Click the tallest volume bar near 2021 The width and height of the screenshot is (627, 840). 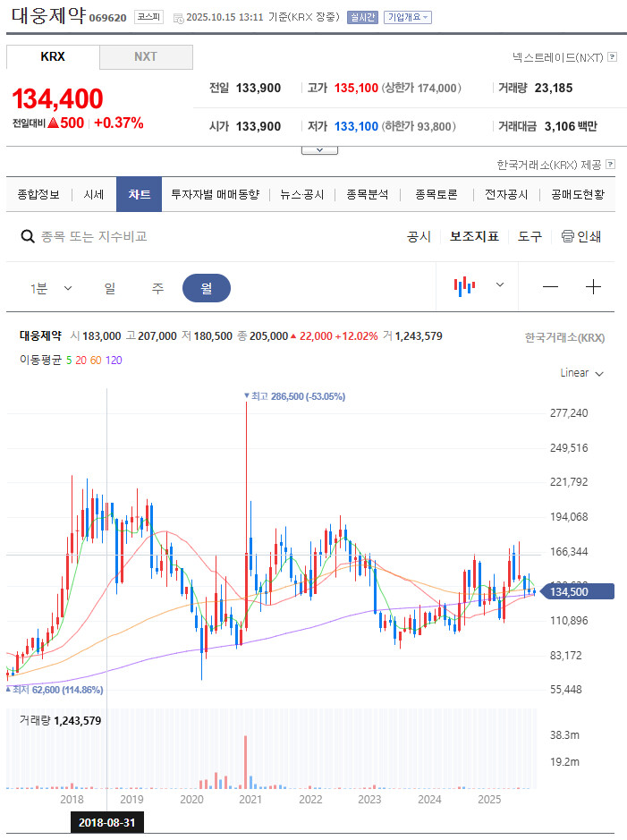[246, 762]
